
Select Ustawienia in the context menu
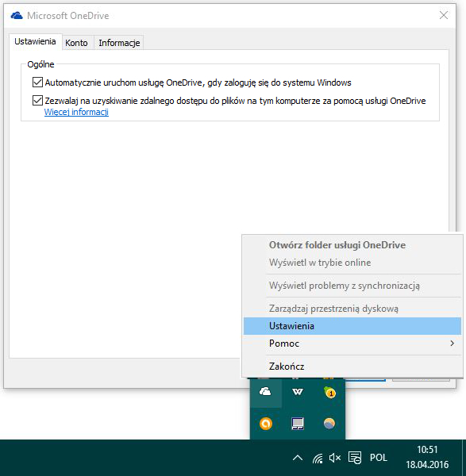(352, 326)
